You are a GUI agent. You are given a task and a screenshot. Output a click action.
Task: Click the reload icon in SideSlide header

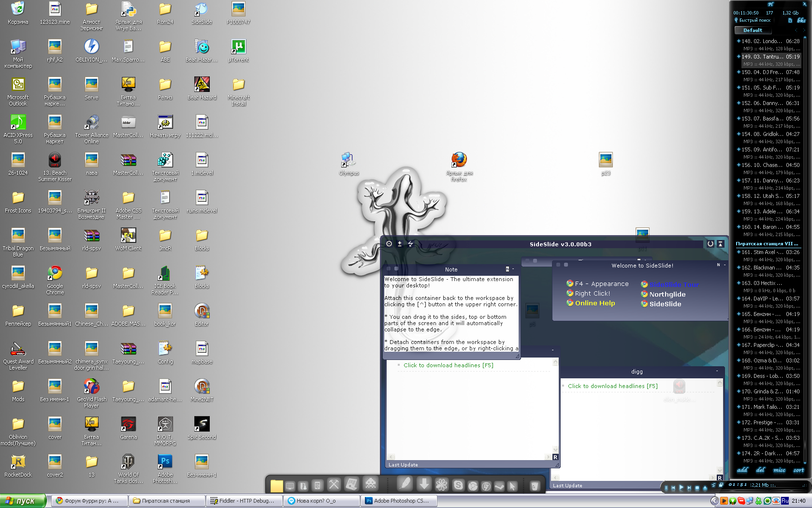click(x=710, y=244)
